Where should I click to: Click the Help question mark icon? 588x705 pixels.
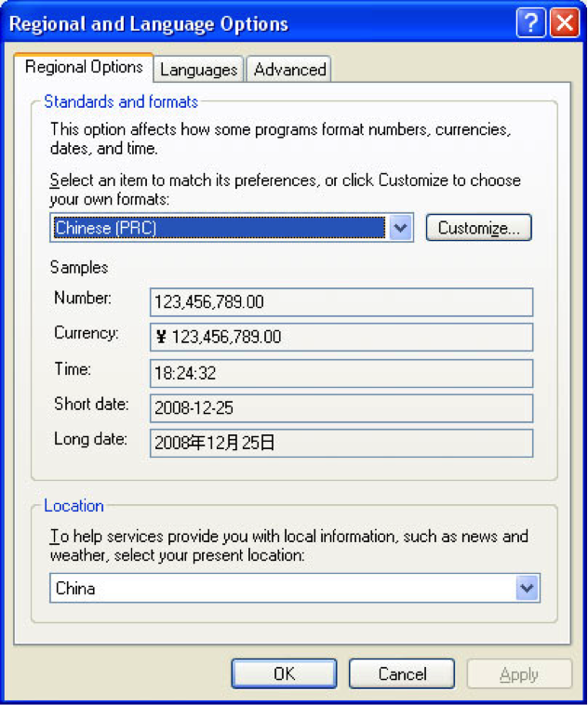coord(530,23)
